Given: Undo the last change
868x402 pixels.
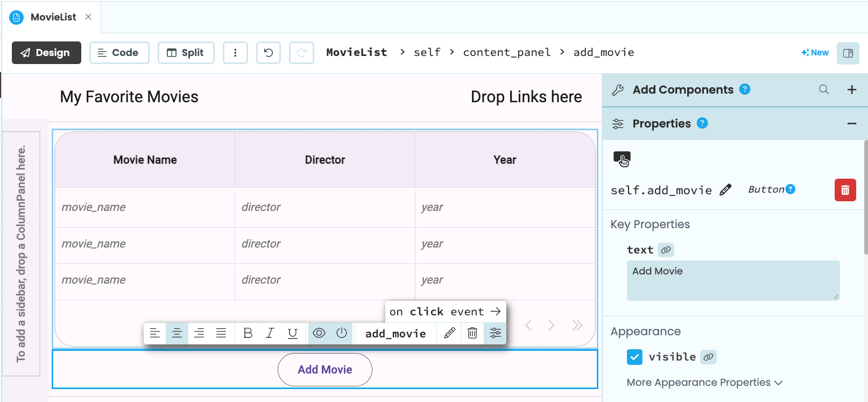Looking at the screenshot, I should tap(269, 53).
